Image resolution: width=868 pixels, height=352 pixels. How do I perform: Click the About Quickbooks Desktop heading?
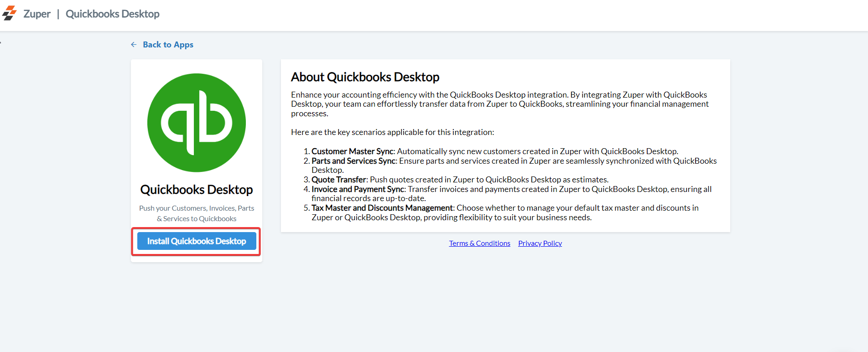(365, 77)
